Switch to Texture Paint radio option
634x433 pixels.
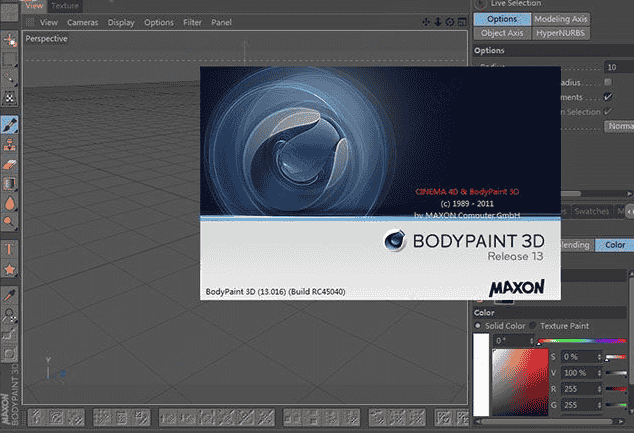coord(534,326)
